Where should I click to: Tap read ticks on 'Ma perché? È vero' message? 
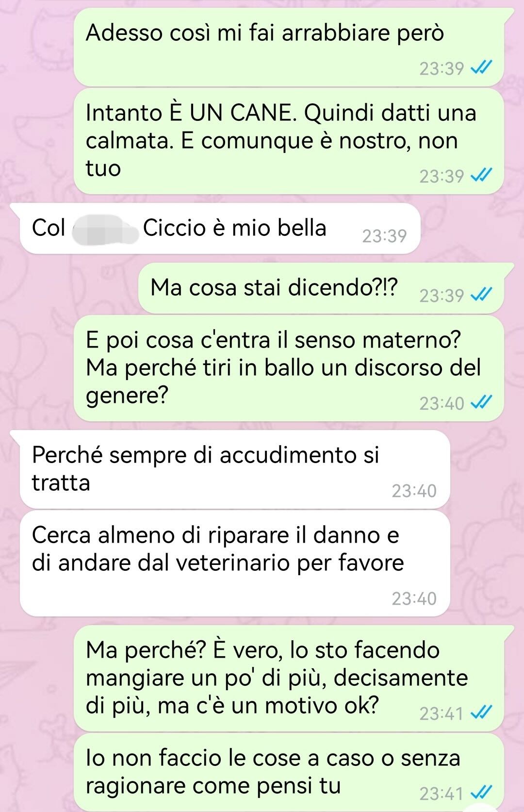point(482,713)
